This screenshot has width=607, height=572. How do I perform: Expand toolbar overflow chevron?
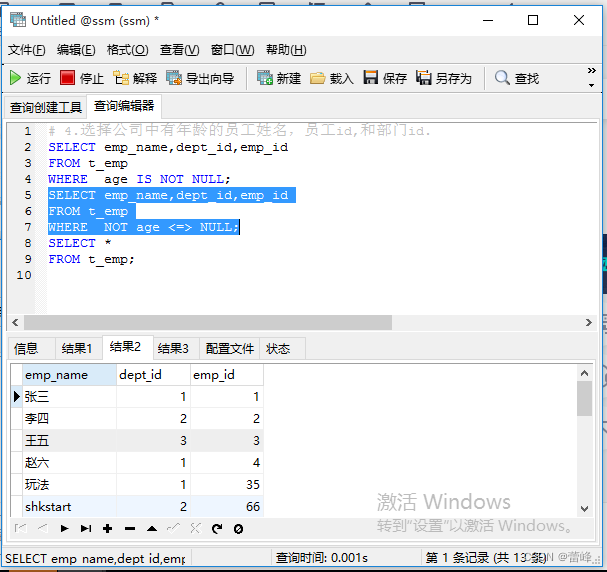pyautogui.click(x=592, y=70)
